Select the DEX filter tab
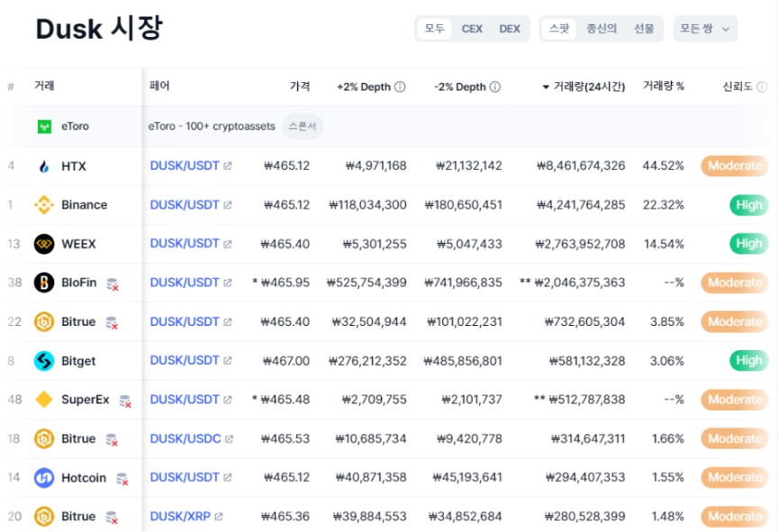Image resolution: width=778 pixels, height=532 pixels. (x=510, y=29)
